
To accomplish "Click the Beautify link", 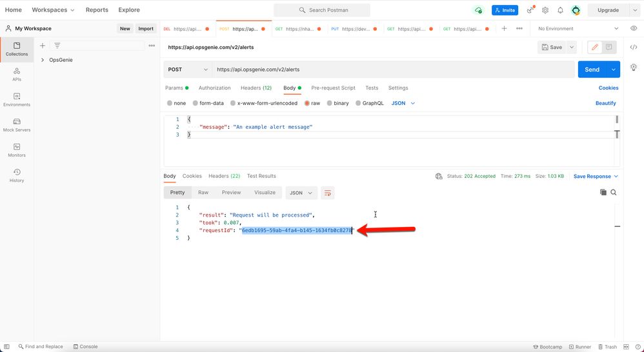I will point(606,103).
